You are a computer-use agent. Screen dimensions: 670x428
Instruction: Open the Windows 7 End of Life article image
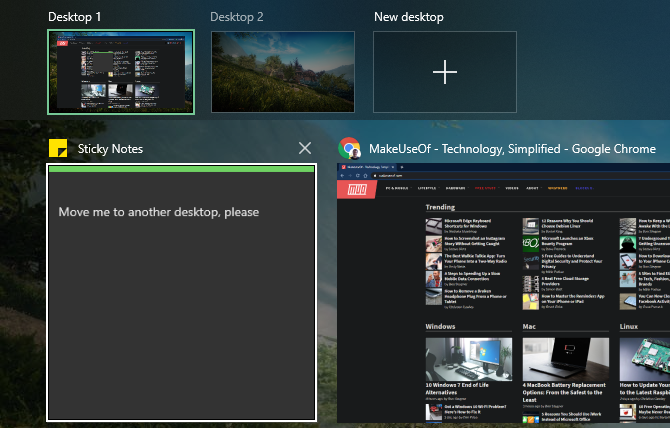coord(469,359)
